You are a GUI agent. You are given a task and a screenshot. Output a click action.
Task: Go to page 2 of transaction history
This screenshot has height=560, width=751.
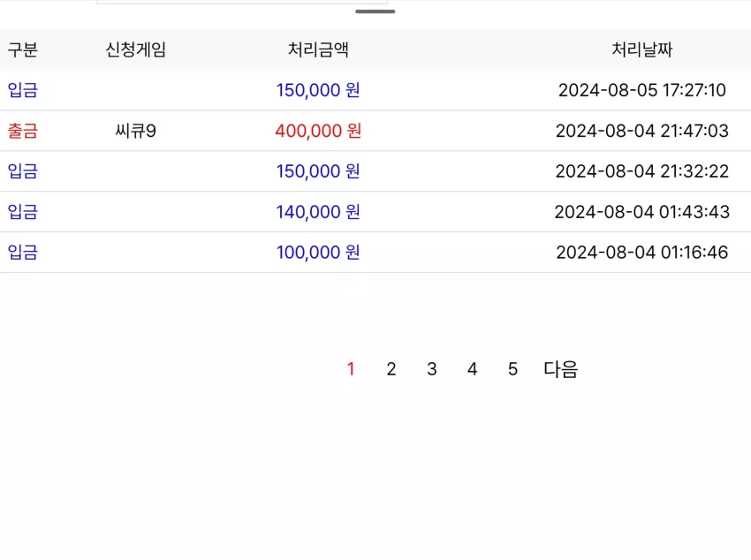[x=391, y=369]
